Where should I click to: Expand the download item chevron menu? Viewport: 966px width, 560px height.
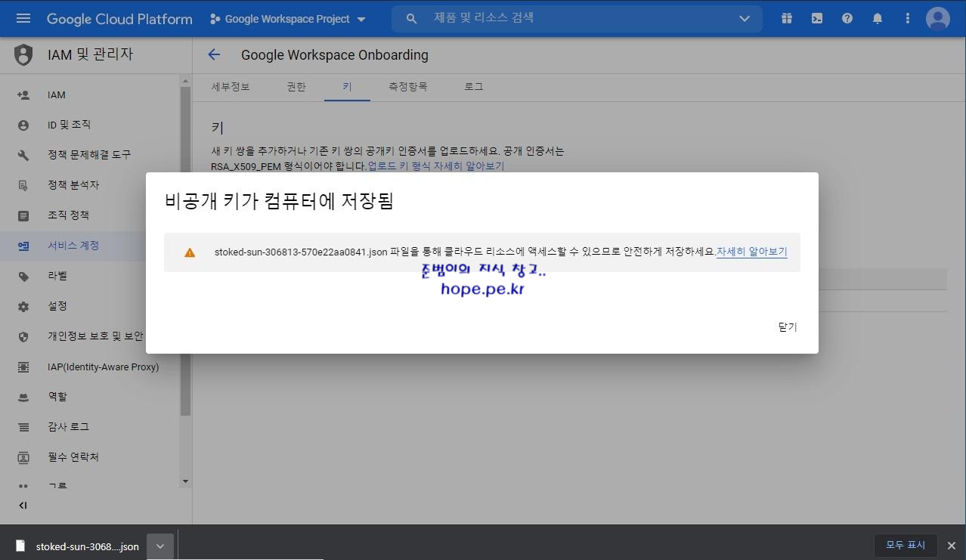point(160,546)
